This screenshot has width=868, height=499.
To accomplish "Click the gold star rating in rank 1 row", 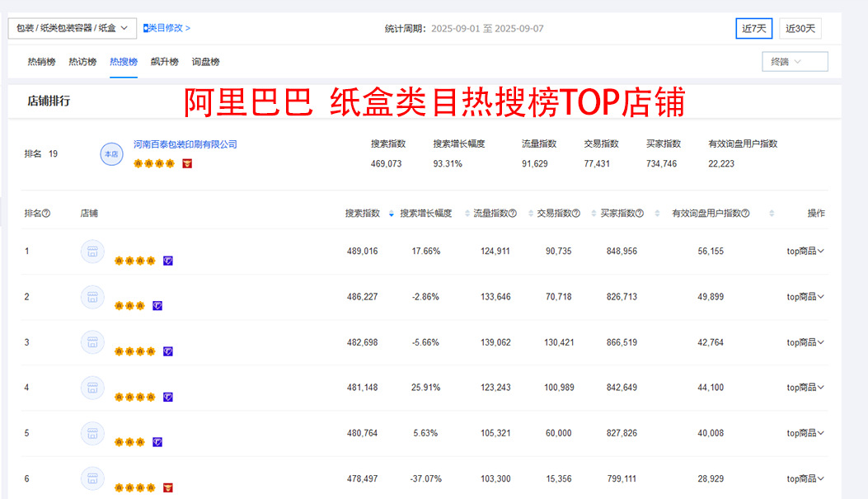I will (x=135, y=261).
